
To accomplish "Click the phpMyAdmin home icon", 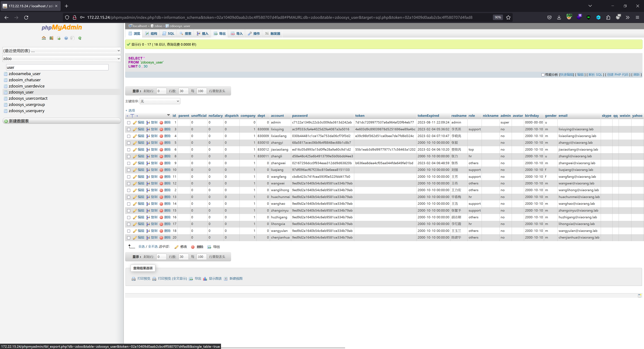I will click(44, 38).
